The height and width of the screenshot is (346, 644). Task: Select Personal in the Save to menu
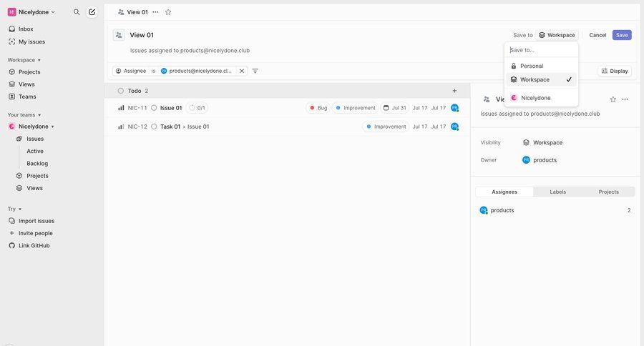pyautogui.click(x=531, y=66)
